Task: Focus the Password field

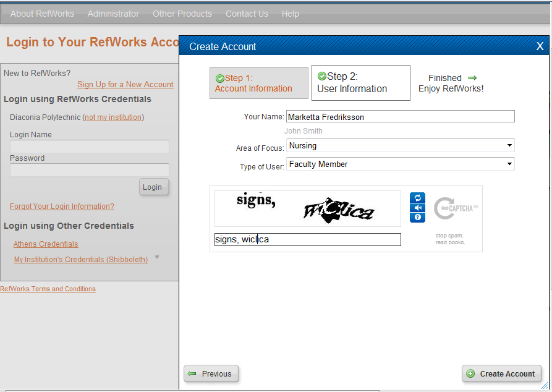Action: pos(90,170)
